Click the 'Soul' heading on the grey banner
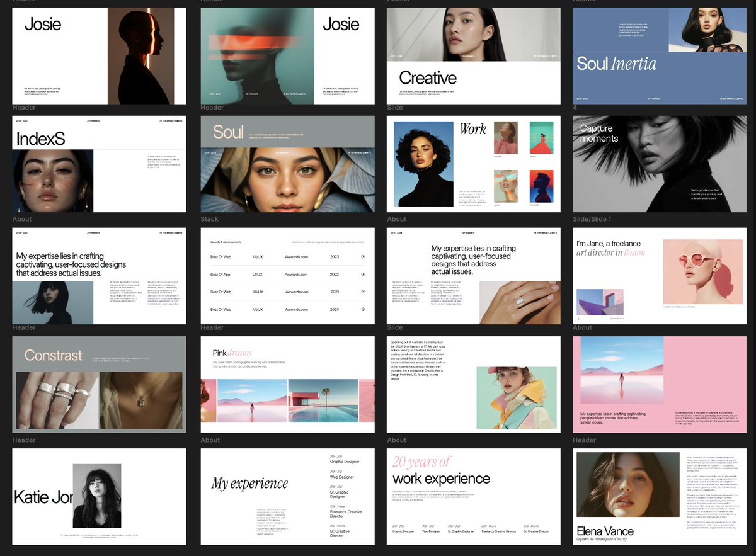The image size is (756, 556). click(x=228, y=132)
